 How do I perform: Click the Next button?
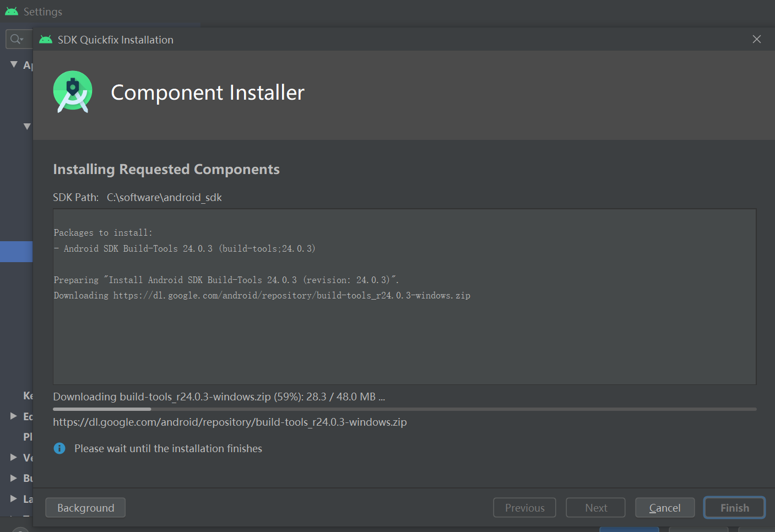pos(595,508)
